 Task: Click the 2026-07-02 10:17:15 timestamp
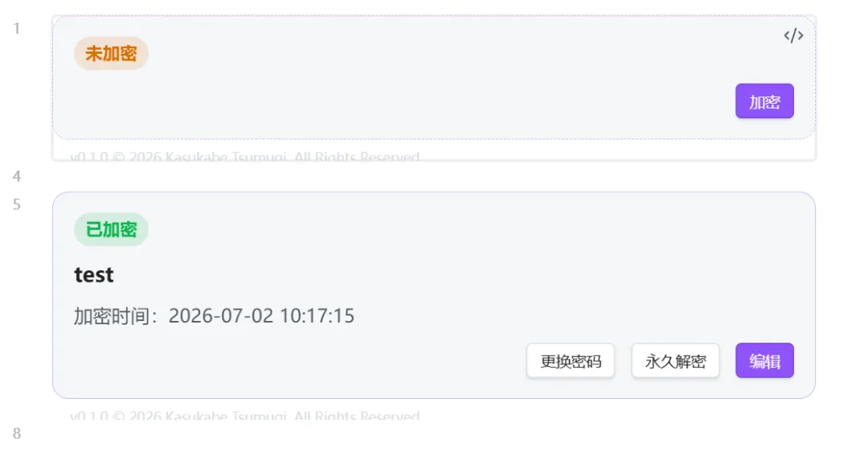tap(261, 316)
